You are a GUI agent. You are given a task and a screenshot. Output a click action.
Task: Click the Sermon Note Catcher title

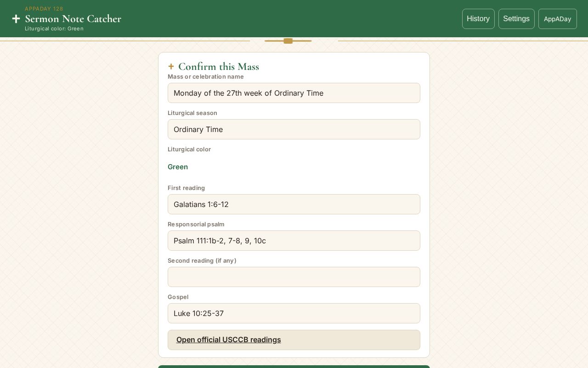[73, 19]
